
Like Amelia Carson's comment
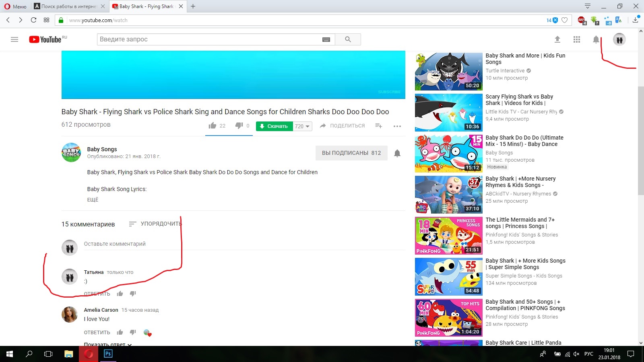pyautogui.click(x=120, y=332)
